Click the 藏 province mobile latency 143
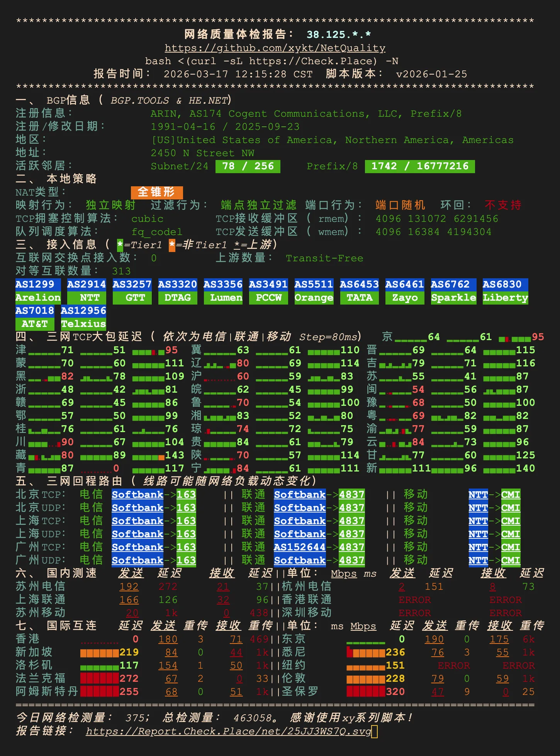Viewport: 560px width, 756px height. pyautogui.click(x=175, y=455)
